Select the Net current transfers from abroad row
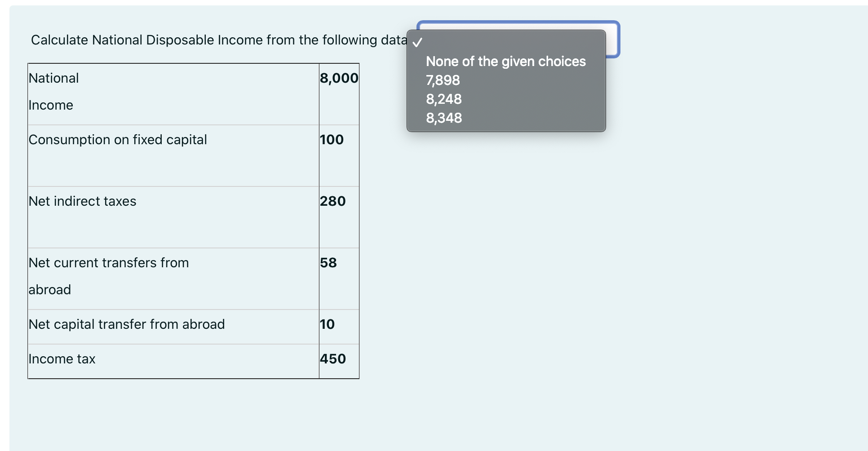Image resolution: width=868 pixels, height=451 pixels. pos(108,276)
